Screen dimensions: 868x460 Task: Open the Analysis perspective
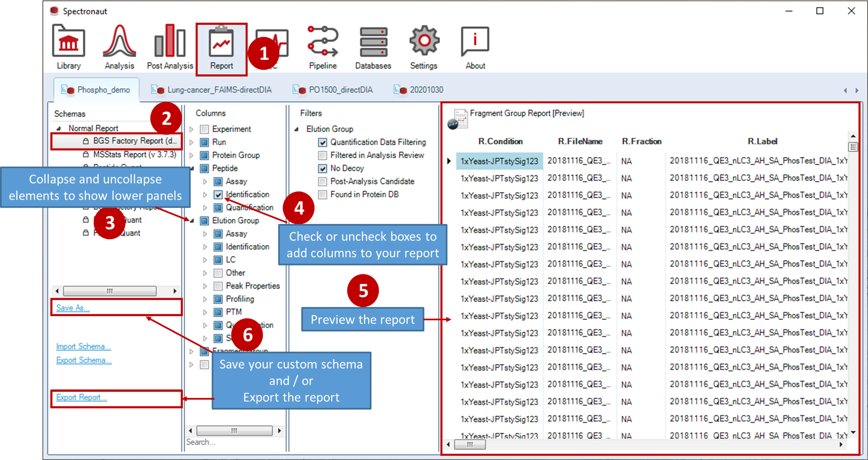tap(119, 47)
